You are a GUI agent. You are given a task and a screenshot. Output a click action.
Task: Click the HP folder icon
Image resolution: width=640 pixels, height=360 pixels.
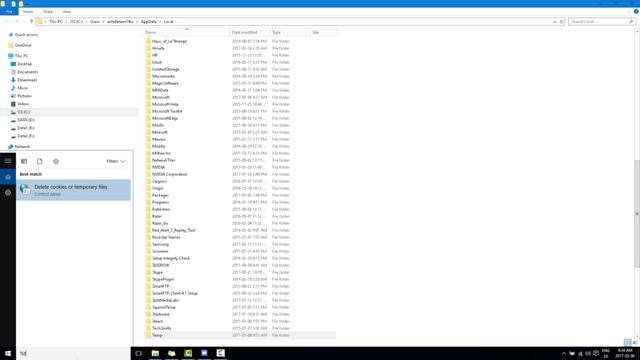pyautogui.click(x=148, y=55)
